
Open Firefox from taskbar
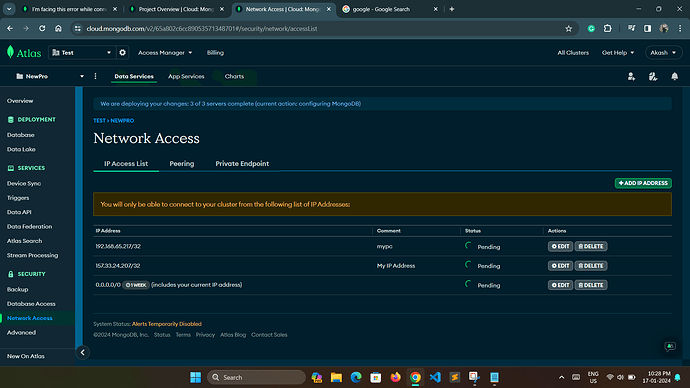click(x=395, y=377)
